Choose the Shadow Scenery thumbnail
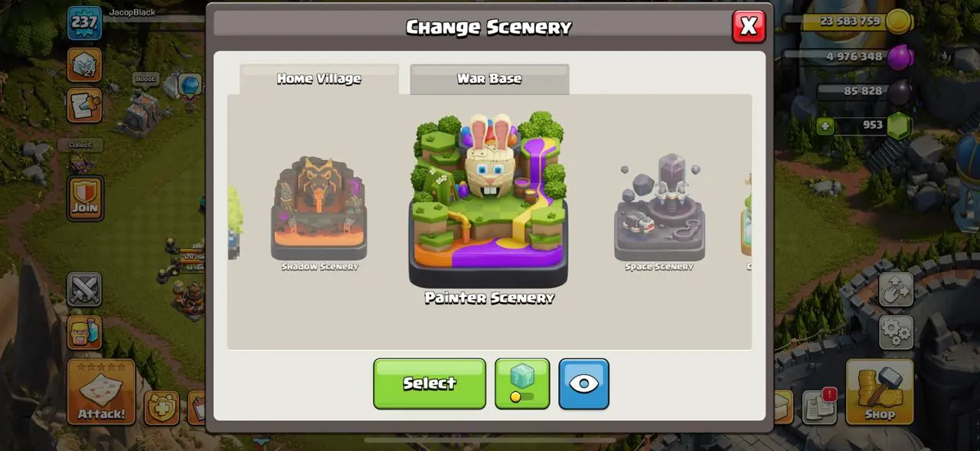The image size is (980, 451). pyautogui.click(x=319, y=209)
